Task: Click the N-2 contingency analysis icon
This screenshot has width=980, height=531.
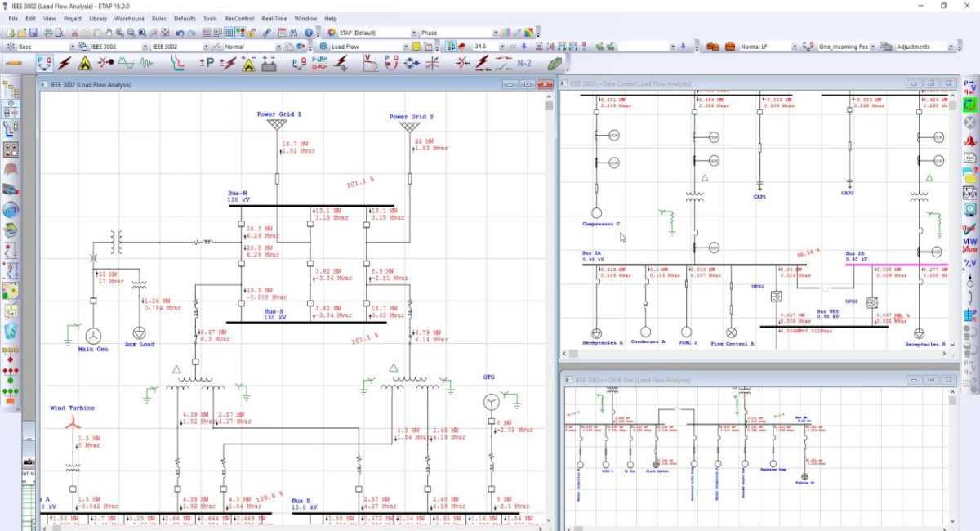Action: click(x=524, y=63)
